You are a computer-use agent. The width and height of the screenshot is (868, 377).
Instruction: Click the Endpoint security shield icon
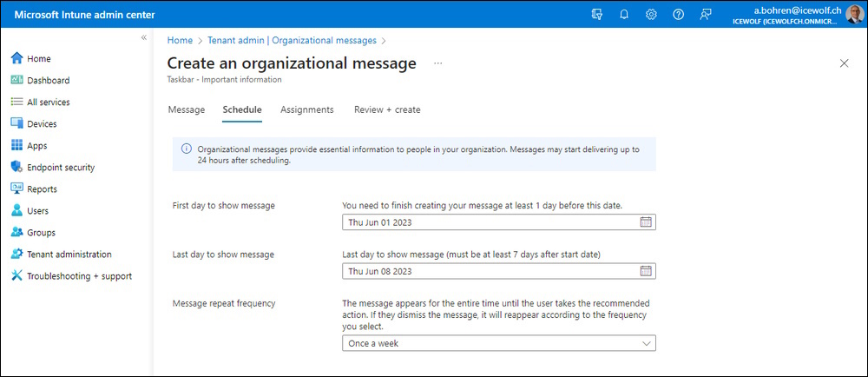click(x=16, y=167)
